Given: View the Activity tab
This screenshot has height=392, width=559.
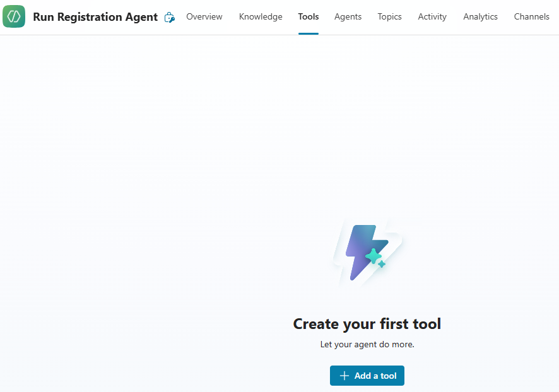Looking at the screenshot, I should (x=432, y=17).
